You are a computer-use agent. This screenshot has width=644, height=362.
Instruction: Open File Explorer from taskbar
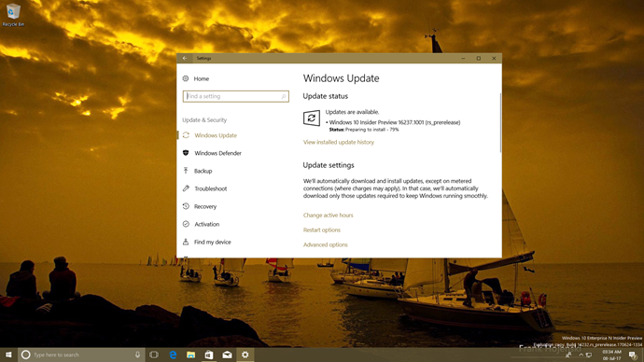[x=190, y=355]
